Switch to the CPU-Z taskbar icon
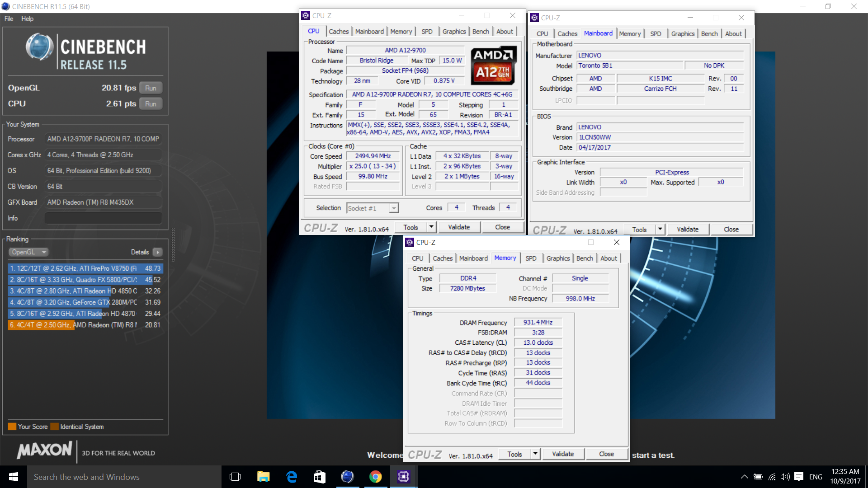Screen dimensions: 868x488 (404, 477)
